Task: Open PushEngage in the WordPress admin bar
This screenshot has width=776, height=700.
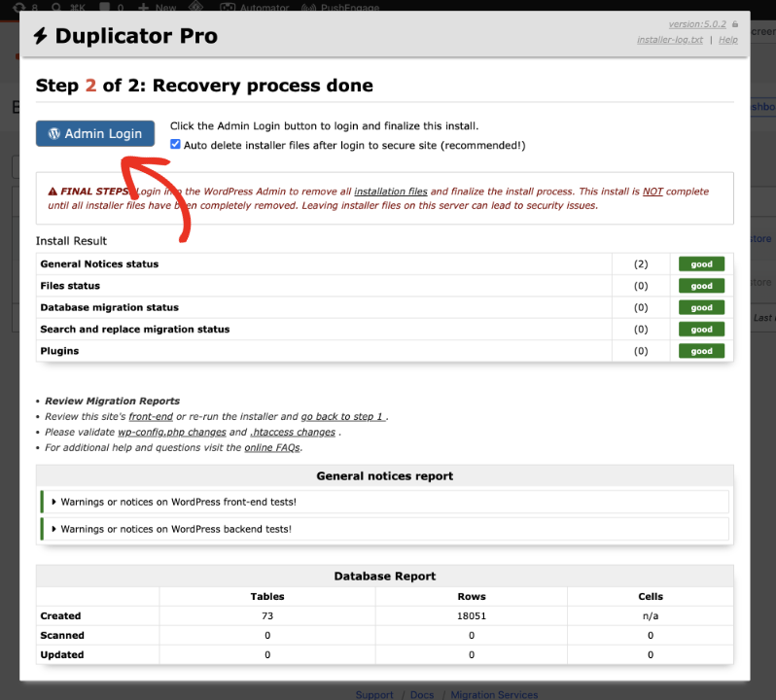Action: 340,7
